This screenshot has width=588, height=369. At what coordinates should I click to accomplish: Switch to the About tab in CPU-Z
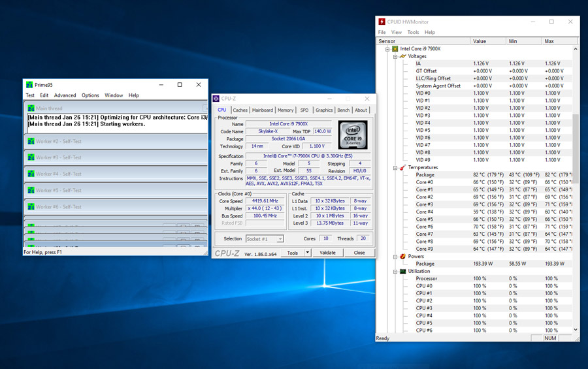click(x=361, y=110)
